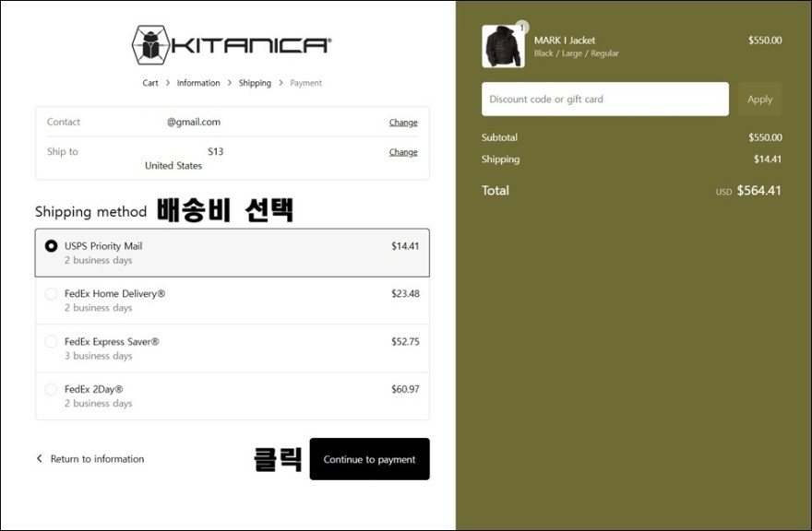The image size is (812, 531).
Task: Choose FedEx Home Delivery shipping method
Action: pyautogui.click(x=232, y=301)
